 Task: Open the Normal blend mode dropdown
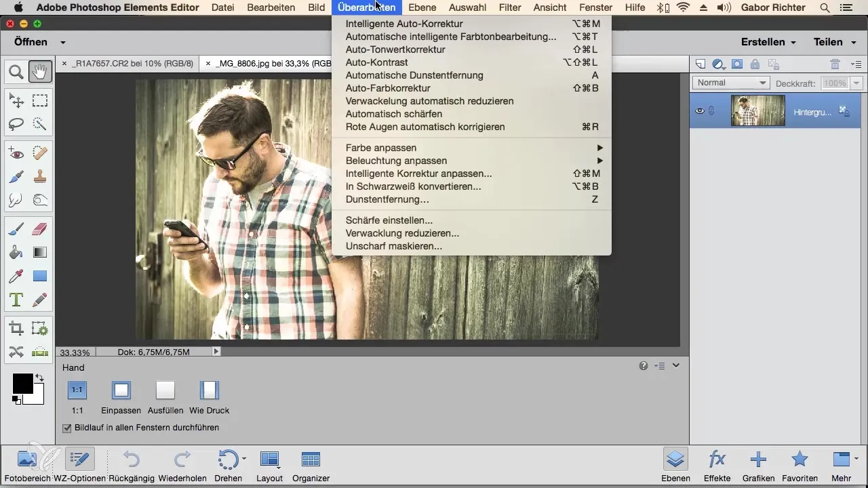tap(731, 83)
